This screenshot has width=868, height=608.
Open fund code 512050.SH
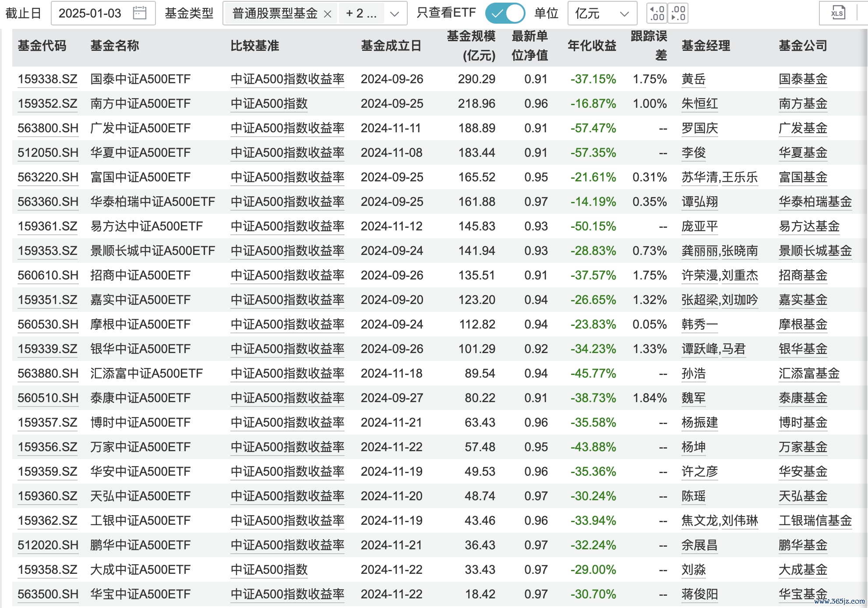pos(48,153)
